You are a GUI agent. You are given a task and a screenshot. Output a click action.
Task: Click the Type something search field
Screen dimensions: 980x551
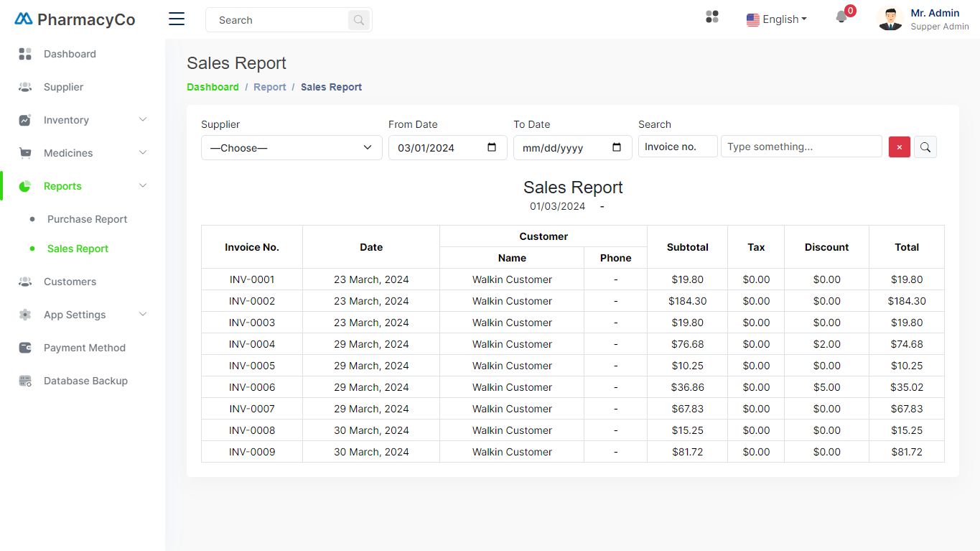pyautogui.click(x=801, y=147)
